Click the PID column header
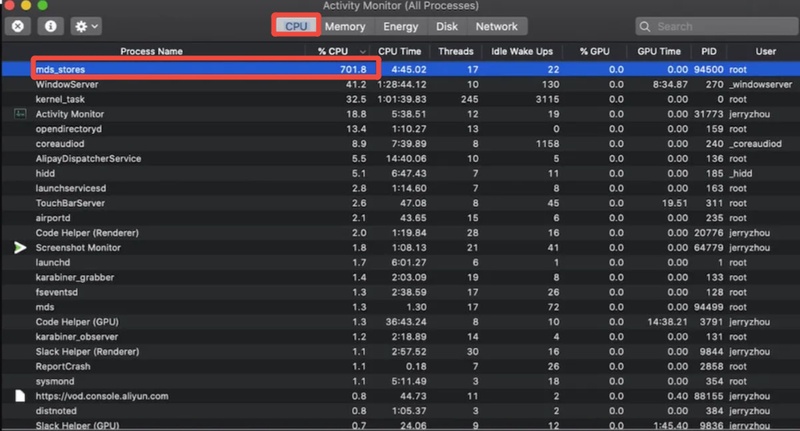Screen dimensions: 800x431 coord(709,51)
